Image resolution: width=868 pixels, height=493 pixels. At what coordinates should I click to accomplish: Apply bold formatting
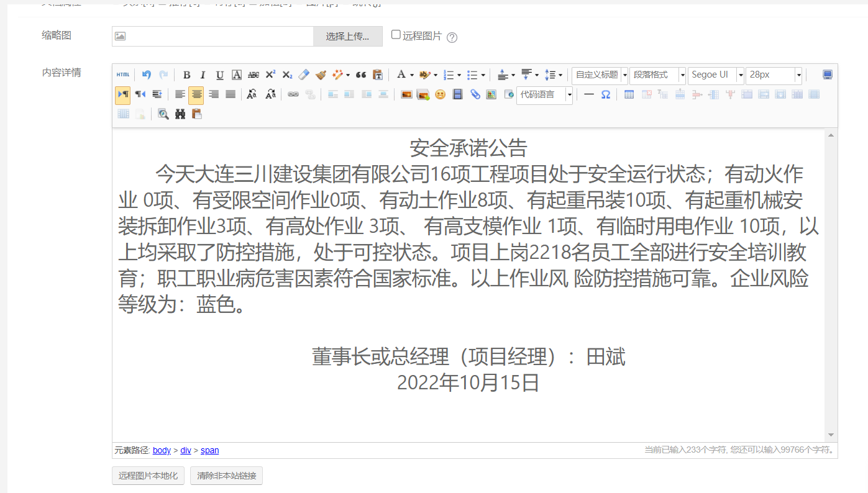[186, 75]
